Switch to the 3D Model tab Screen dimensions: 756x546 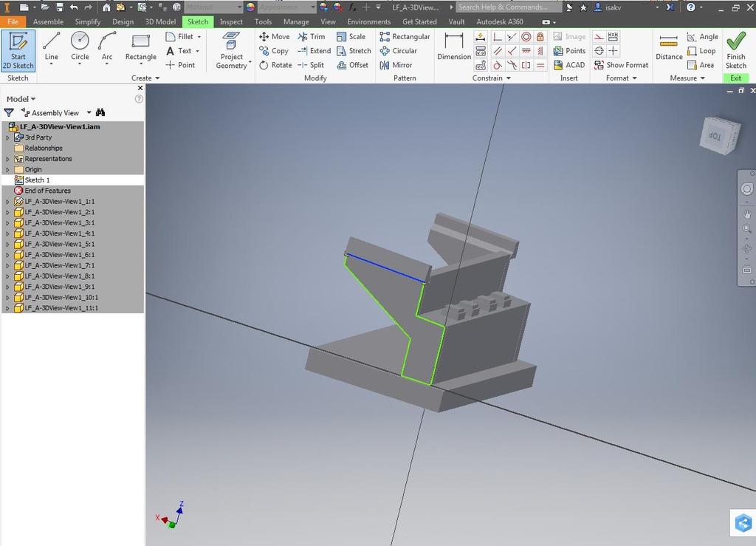pos(160,21)
